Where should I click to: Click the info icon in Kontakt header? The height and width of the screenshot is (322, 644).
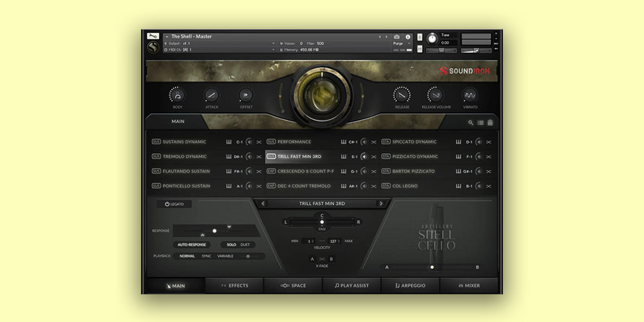point(408,37)
